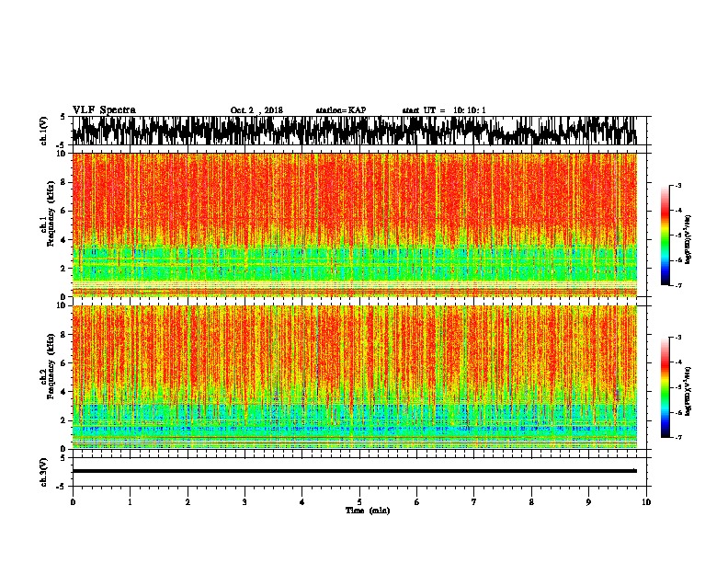This screenshot has height=563, width=728.
Task: Click the time-axis tick label "6"
Action: pyautogui.click(x=417, y=502)
